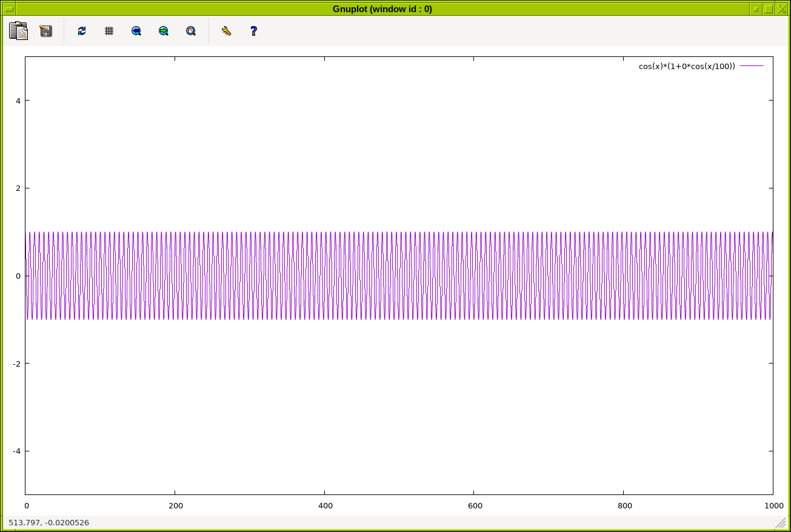The height and width of the screenshot is (532, 791).
Task: Click the save plot floppy disk icon
Action: [45, 31]
